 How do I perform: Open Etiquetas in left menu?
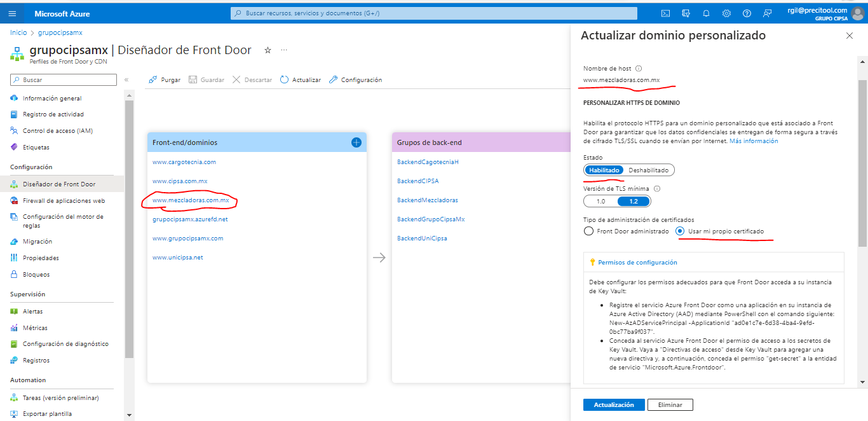(36, 148)
